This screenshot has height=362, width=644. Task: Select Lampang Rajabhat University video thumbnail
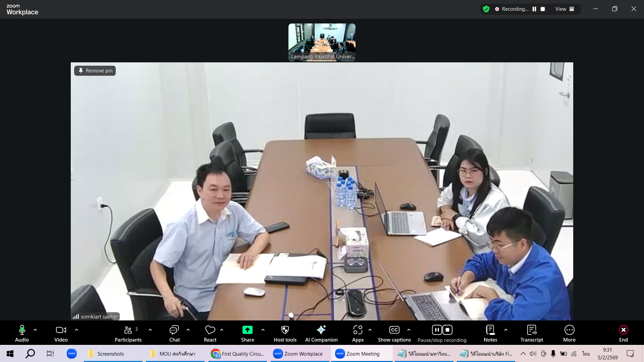322,42
